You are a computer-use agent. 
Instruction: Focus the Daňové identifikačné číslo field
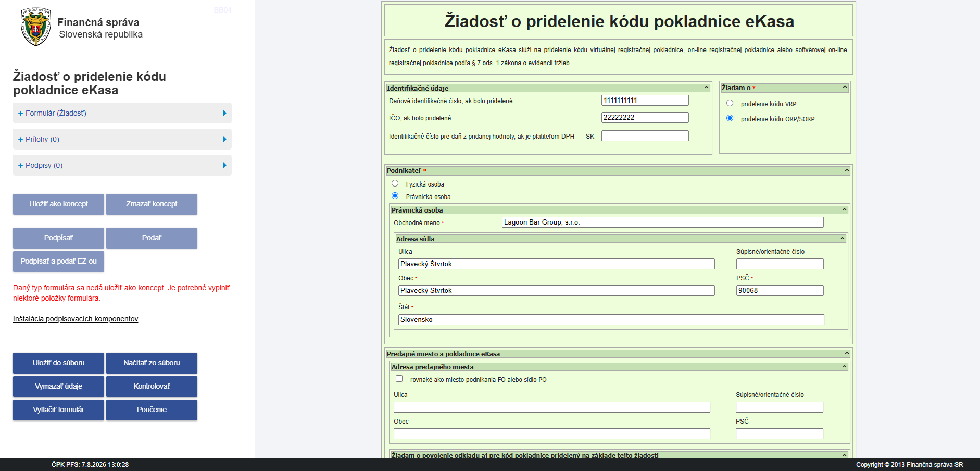coord(645,100)
